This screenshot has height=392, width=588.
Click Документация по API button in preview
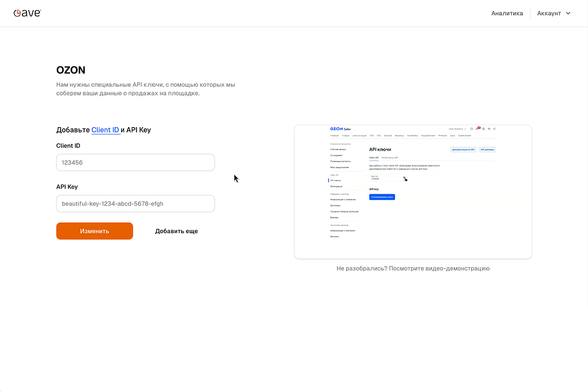[x=463, y=150]
